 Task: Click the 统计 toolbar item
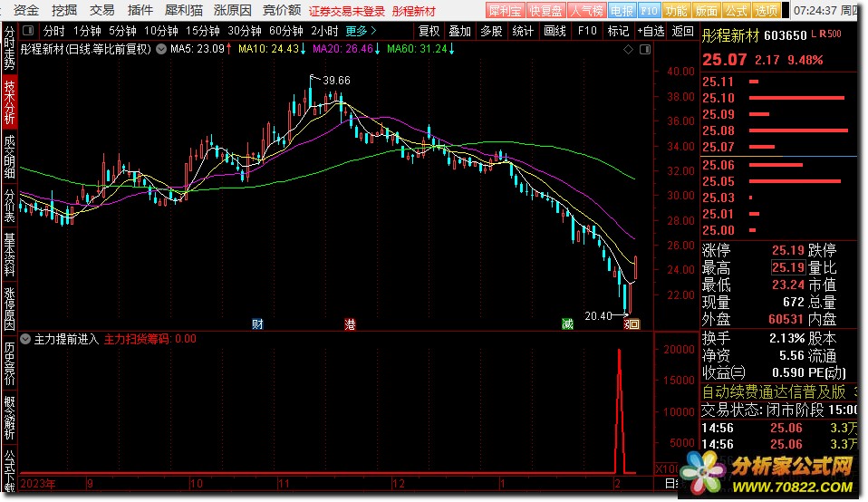523,31
